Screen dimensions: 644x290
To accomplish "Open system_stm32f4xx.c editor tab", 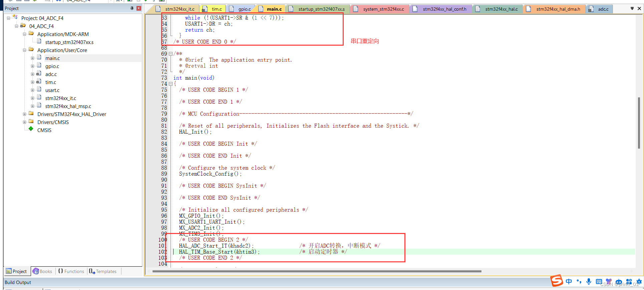I will pos(379,9).
